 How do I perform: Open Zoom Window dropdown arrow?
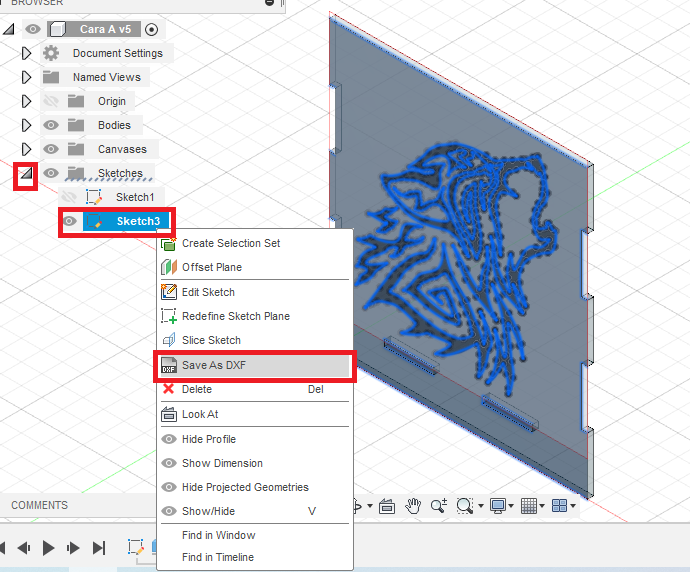pos(481,506)
